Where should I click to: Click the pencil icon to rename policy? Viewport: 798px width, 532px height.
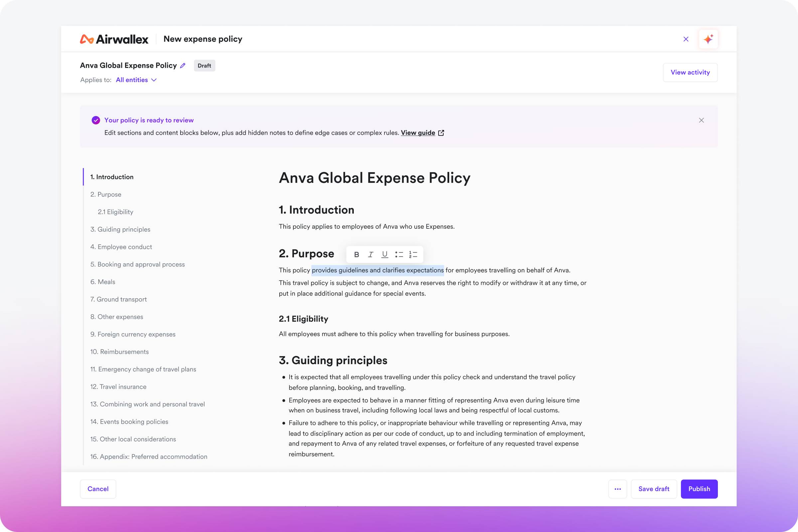click(x=183, y=66)
